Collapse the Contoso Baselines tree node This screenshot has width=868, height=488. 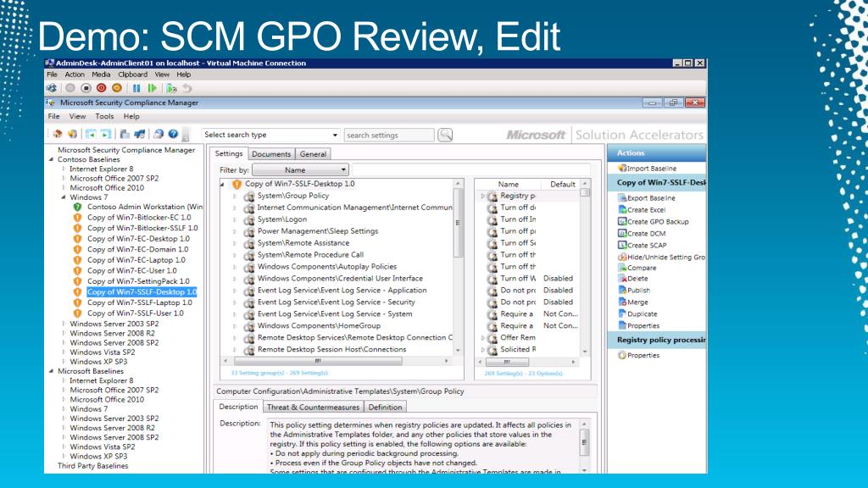[x=51, y=159]
